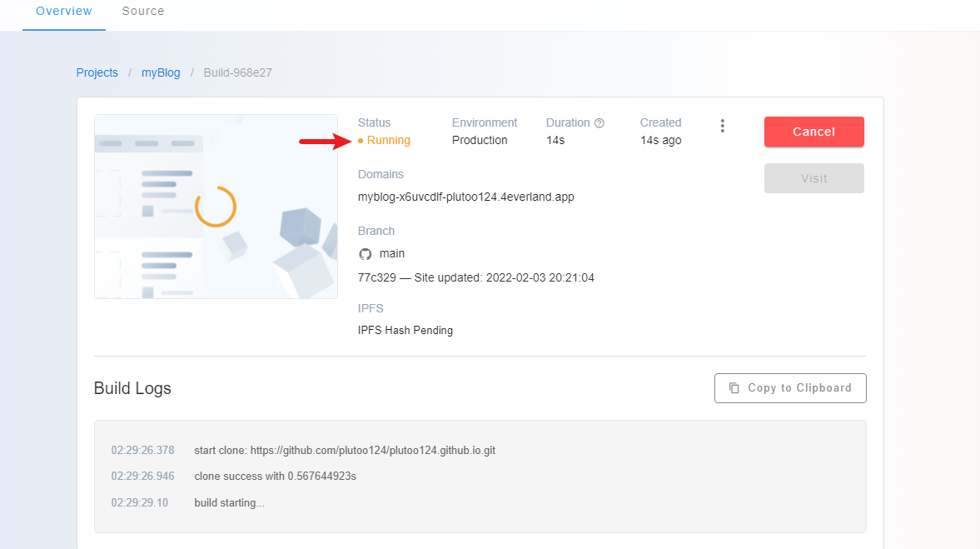Click the 02:29:26.946 log timestamp
Screen dimensions: 980x549
coord(142,477)
